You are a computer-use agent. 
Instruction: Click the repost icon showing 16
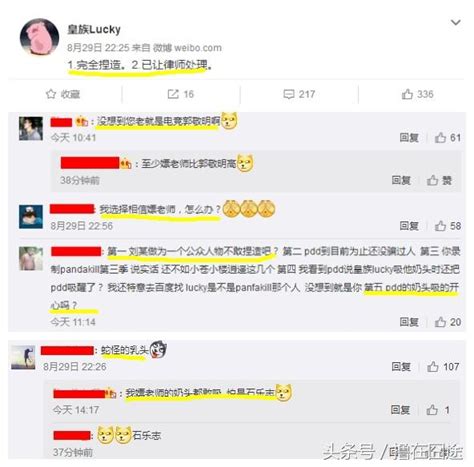(x=181, y=94)
